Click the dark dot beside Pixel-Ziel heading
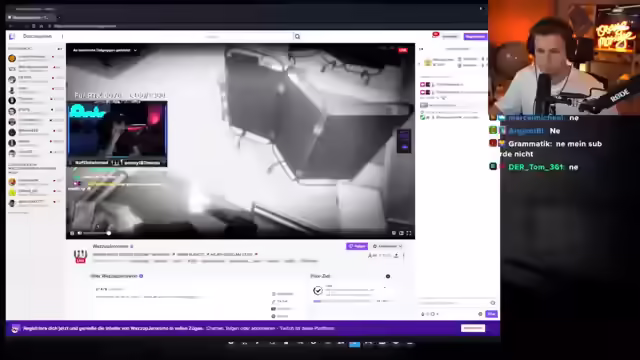The width and height of the screenshot is (640, 360). 388,276
